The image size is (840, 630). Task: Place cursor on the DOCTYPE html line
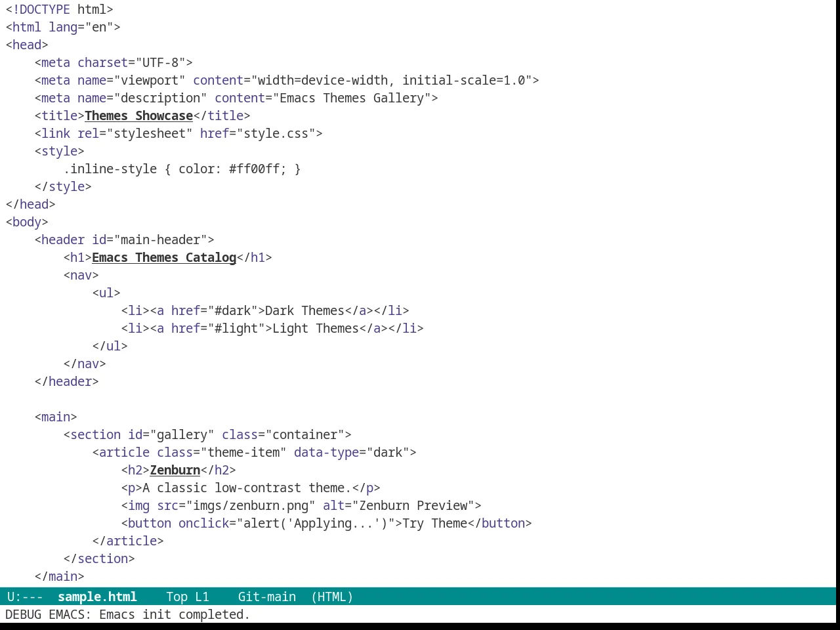(59, 9)
